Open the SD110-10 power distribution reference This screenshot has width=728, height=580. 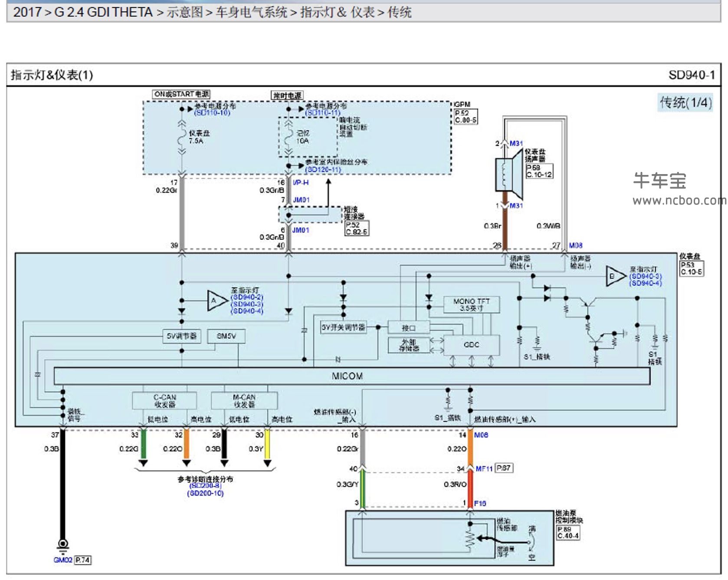[212, 113]
